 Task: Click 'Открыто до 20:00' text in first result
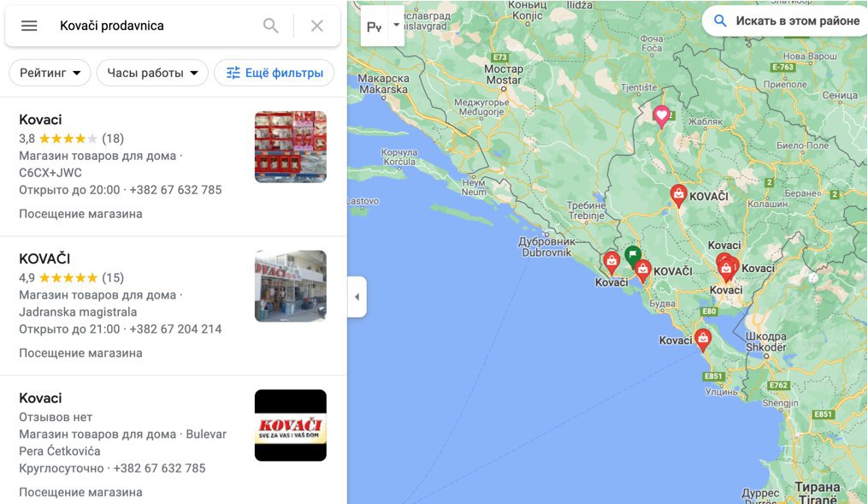[x=69, y=190]
